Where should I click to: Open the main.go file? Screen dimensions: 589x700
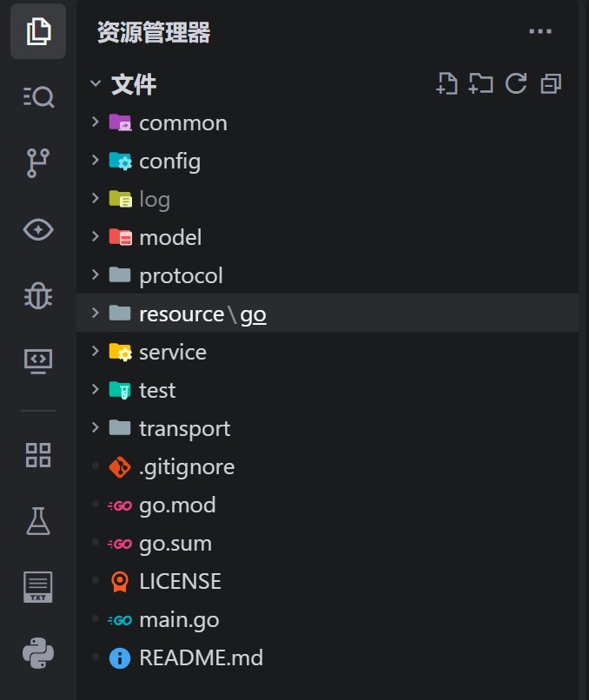point(328,619)
